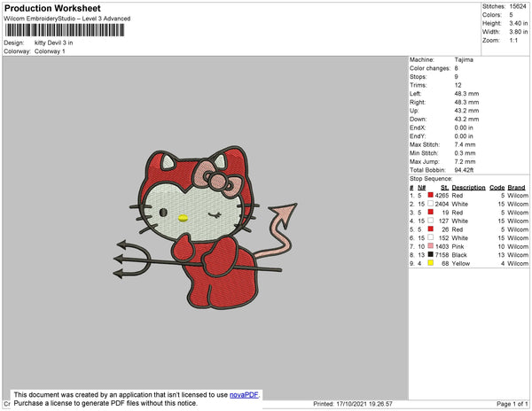Viewport: 532px width, 411px height.
Task: Click the white swatch for 2404 stitches
Action: pos(431,204)
